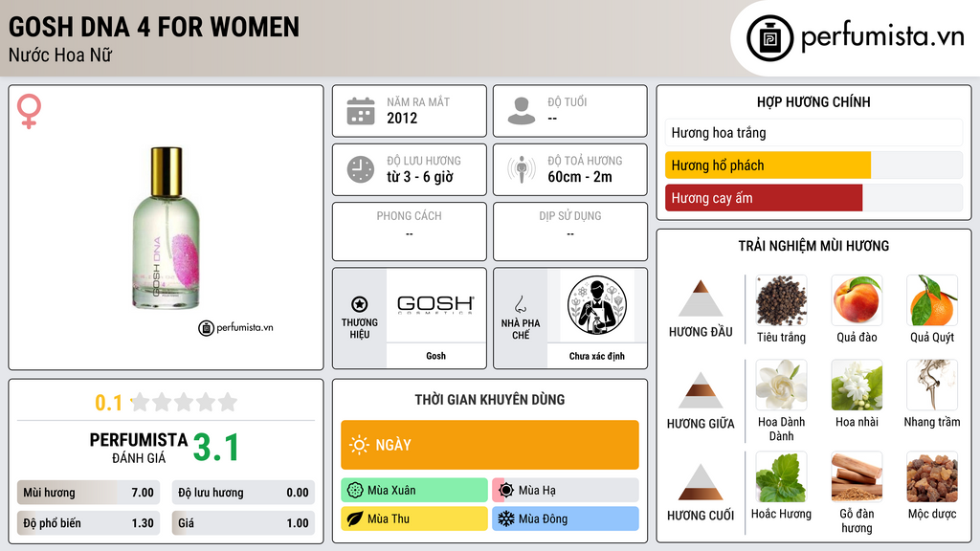Click the Nhang trầm incense image
980x551 pixels.
[932, 385]
